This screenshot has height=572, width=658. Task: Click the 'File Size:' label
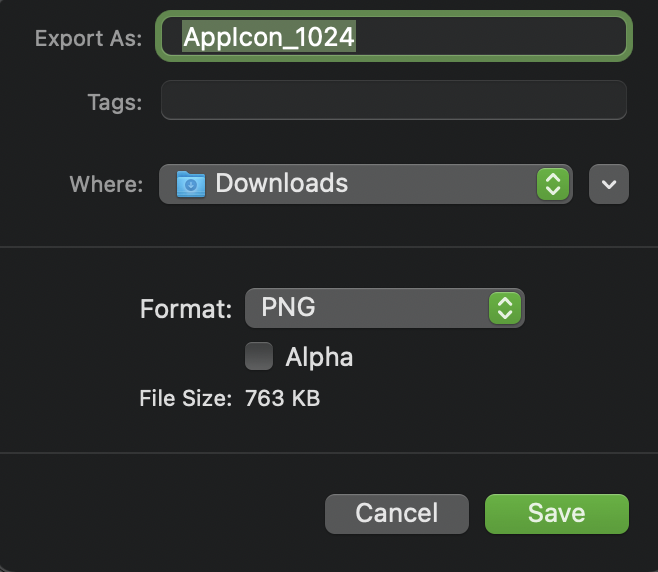(x=186, y=399)
